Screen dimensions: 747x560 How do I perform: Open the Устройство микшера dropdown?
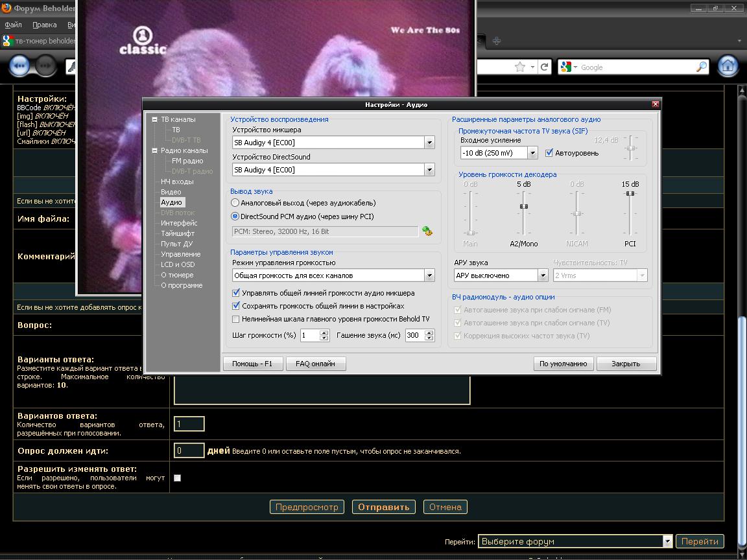pyautogui.click(x=429, y=143)
